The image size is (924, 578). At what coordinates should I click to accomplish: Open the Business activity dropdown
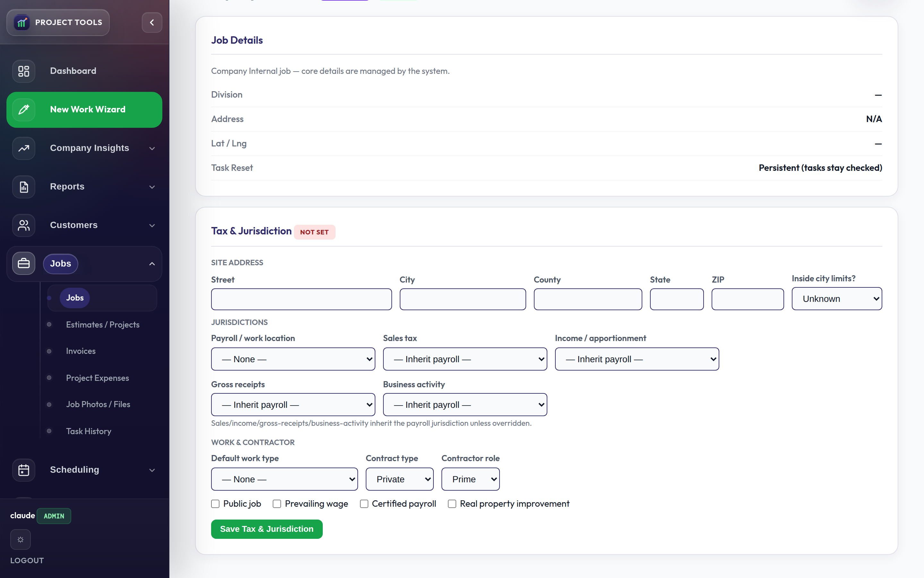point(465,405)
